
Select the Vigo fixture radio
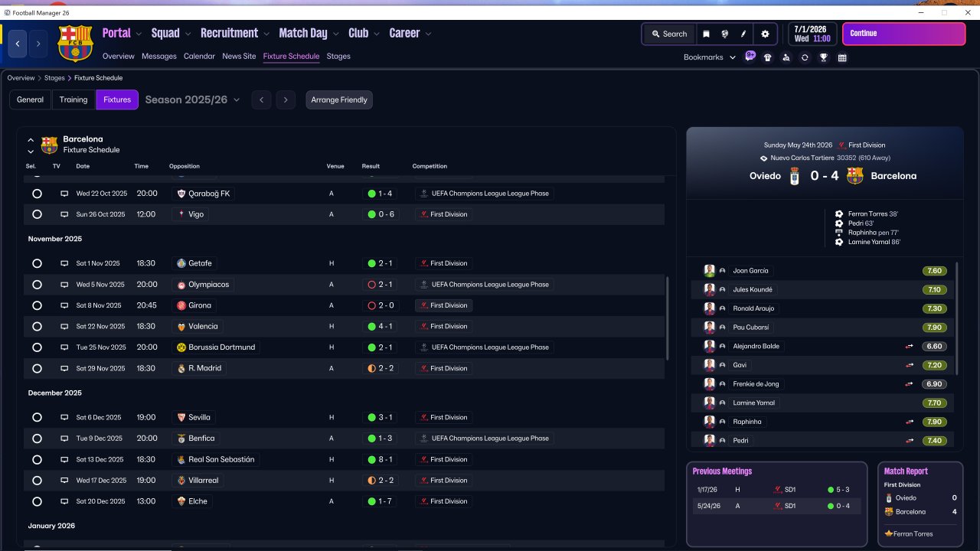(x=37, y=214)
